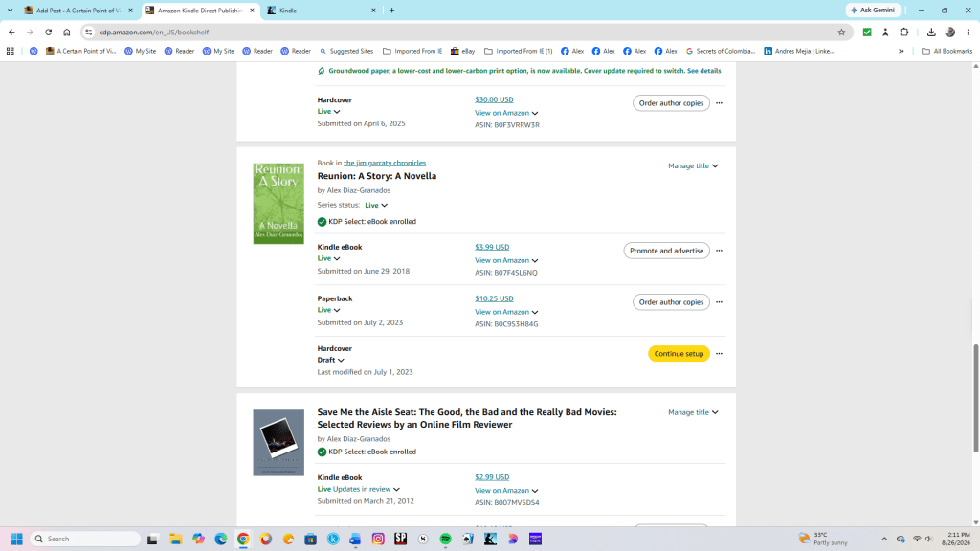Viewport: 980px width, 551px height.
Task: Open Chrome downloads
Action: pos(931,32)
